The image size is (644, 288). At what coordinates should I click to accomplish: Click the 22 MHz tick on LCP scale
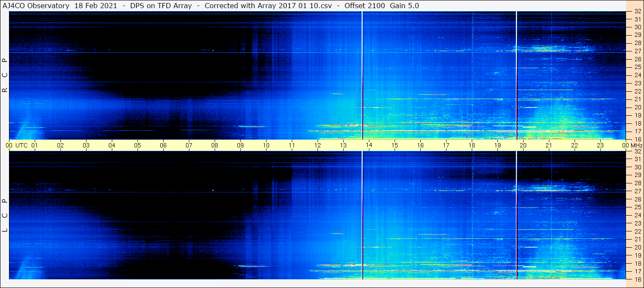click(x=638, y=231)
